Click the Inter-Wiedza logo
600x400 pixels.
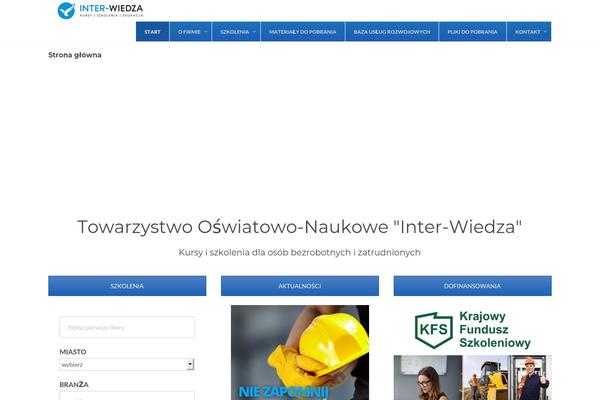pos(100,10)
